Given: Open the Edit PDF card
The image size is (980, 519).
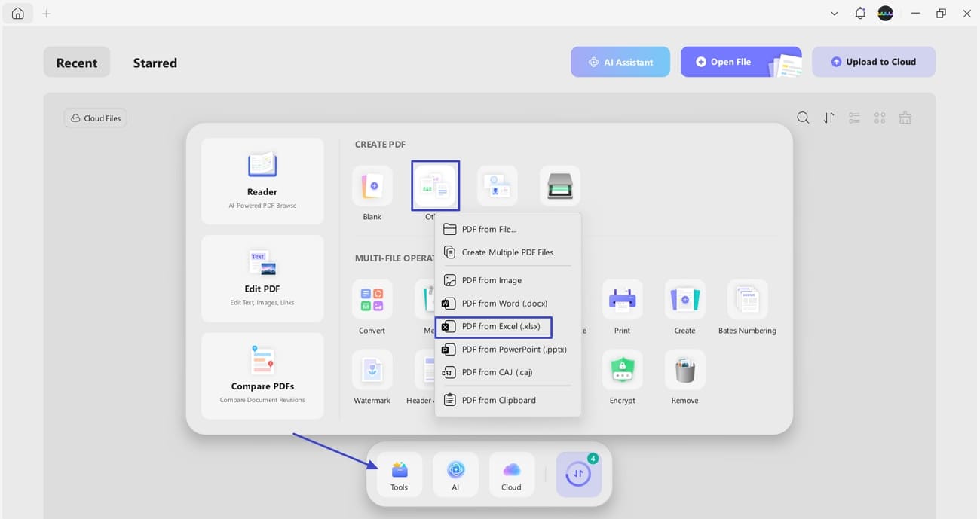Looking at the screenshot, I should [262, 278].
